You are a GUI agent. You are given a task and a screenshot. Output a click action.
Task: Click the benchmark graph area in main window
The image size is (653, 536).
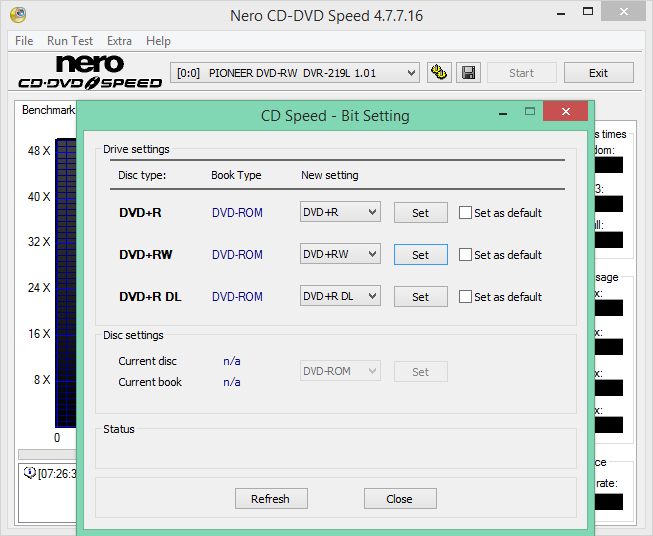coord(66,283)
